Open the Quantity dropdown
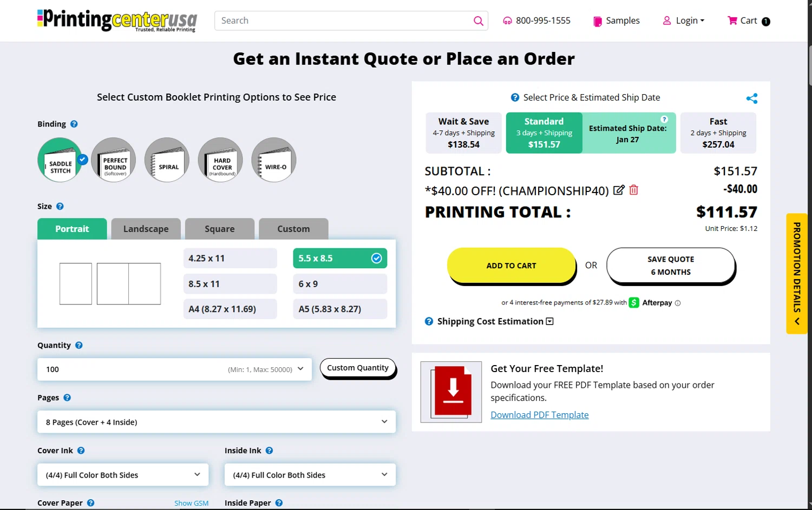The width and height of the screenshot is (812, 510). 174,369
